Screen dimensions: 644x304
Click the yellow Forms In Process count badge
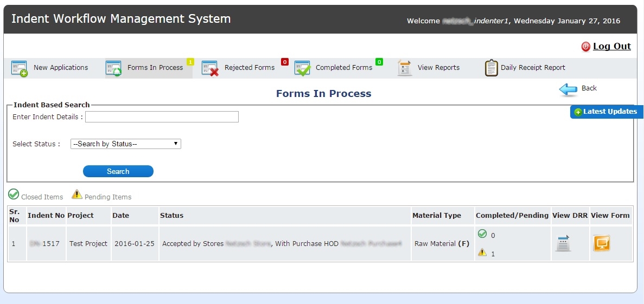[190, 62]
